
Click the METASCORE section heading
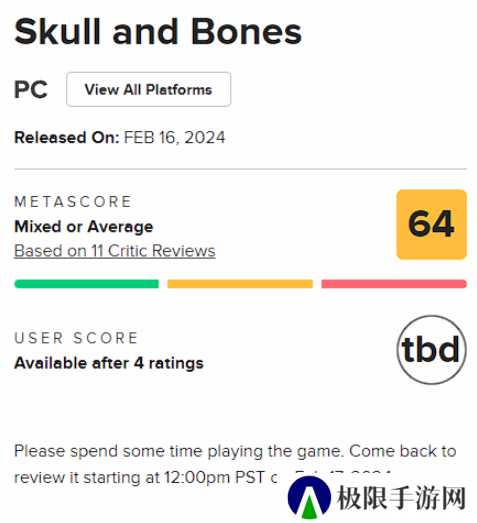(73, 202)
